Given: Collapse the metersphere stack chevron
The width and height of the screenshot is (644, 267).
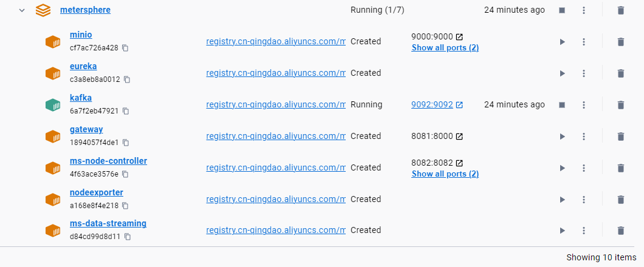Looking at the screenshot, I should tap(22, 10).
